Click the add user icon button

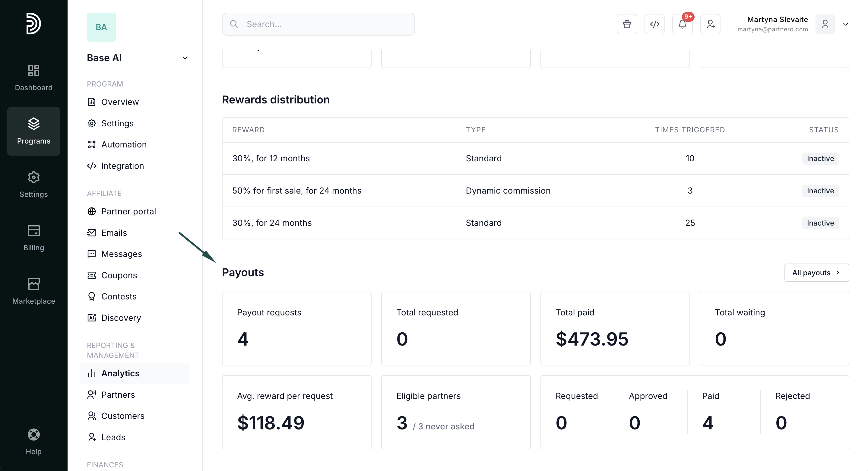coord(710,24)
